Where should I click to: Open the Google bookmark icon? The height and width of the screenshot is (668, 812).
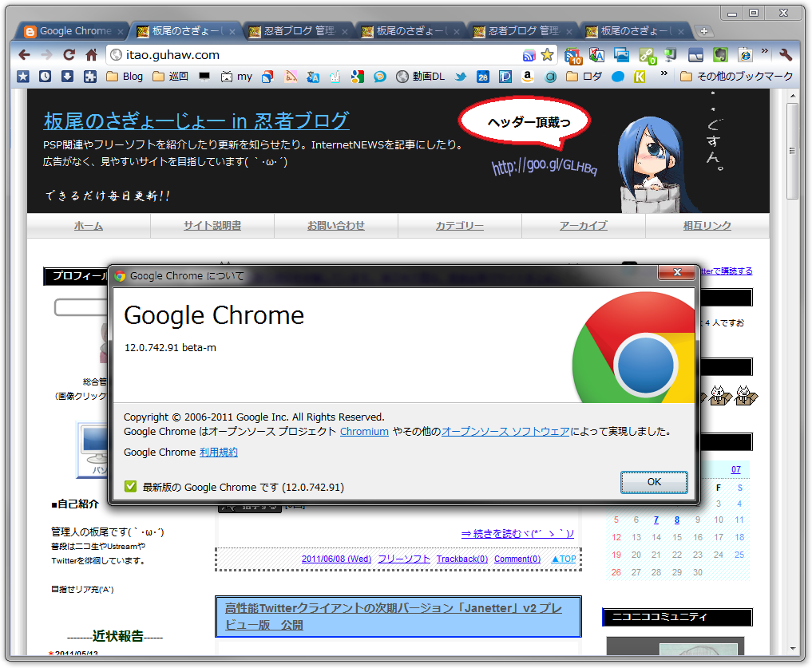pos(358,77)
